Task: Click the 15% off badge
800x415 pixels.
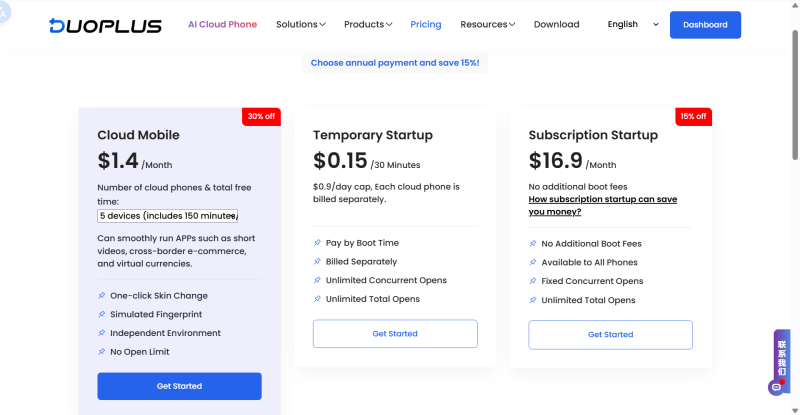Action: pyautogui.click(x=693, y=116)
